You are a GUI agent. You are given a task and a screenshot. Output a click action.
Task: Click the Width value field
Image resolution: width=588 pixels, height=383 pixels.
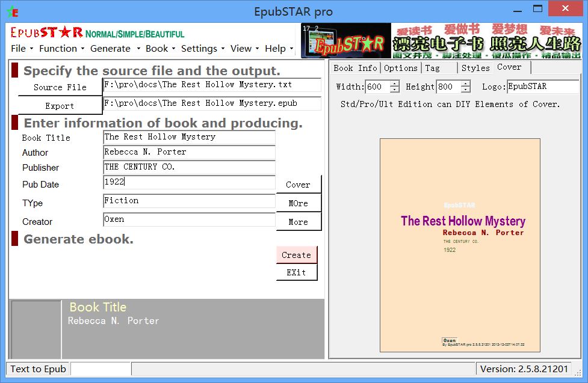(377, 87)
